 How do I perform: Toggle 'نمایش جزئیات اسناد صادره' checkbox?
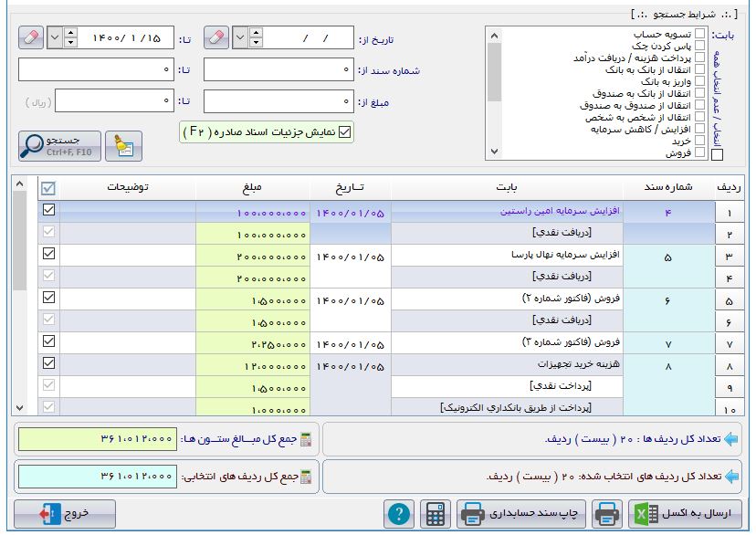(344, 132)
